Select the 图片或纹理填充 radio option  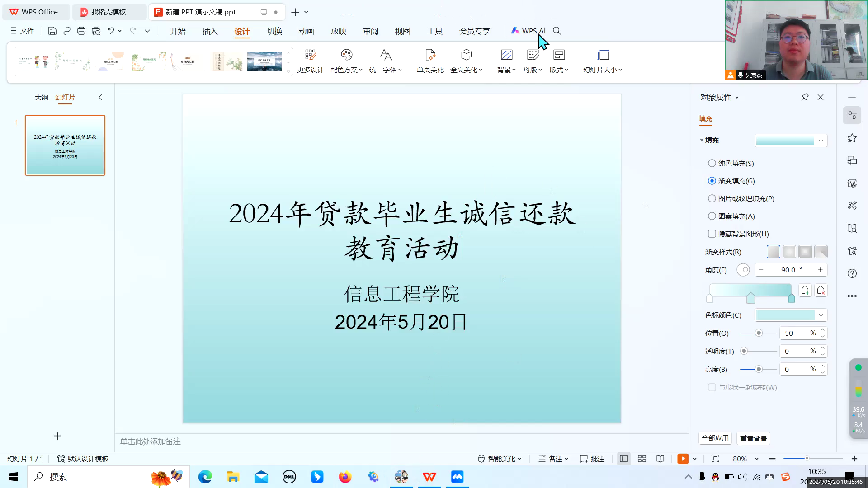click(x=712, y=198)
